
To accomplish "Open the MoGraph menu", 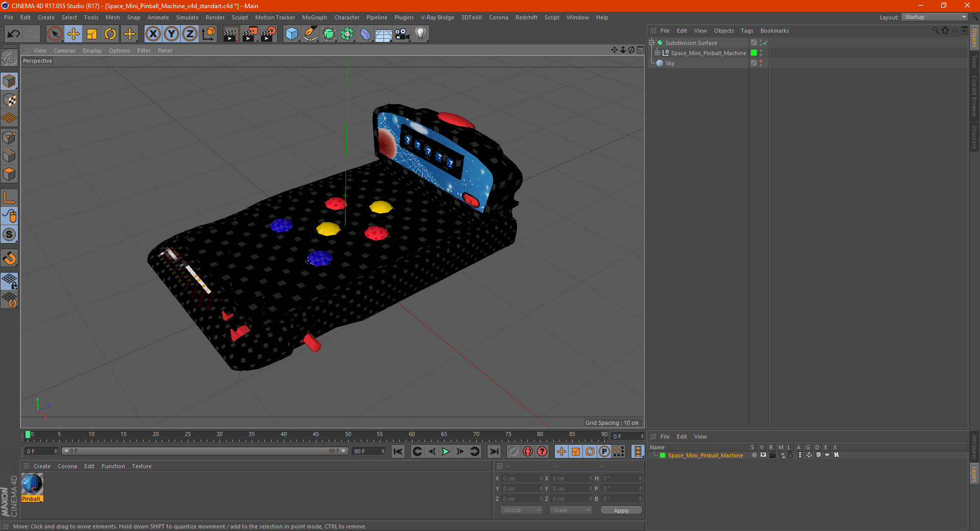I will tap(314, 17).
